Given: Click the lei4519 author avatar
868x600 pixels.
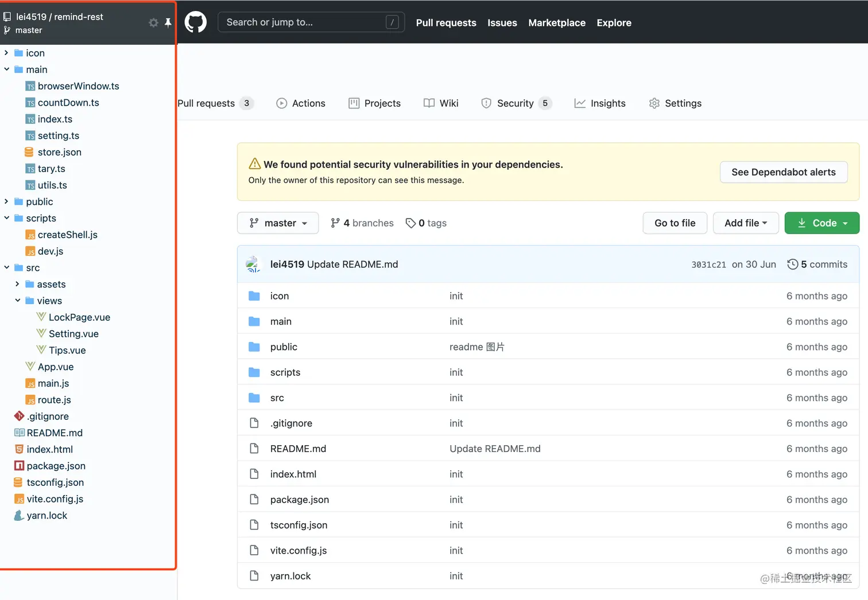Looking at the screenshot, I should pos(253,264).
